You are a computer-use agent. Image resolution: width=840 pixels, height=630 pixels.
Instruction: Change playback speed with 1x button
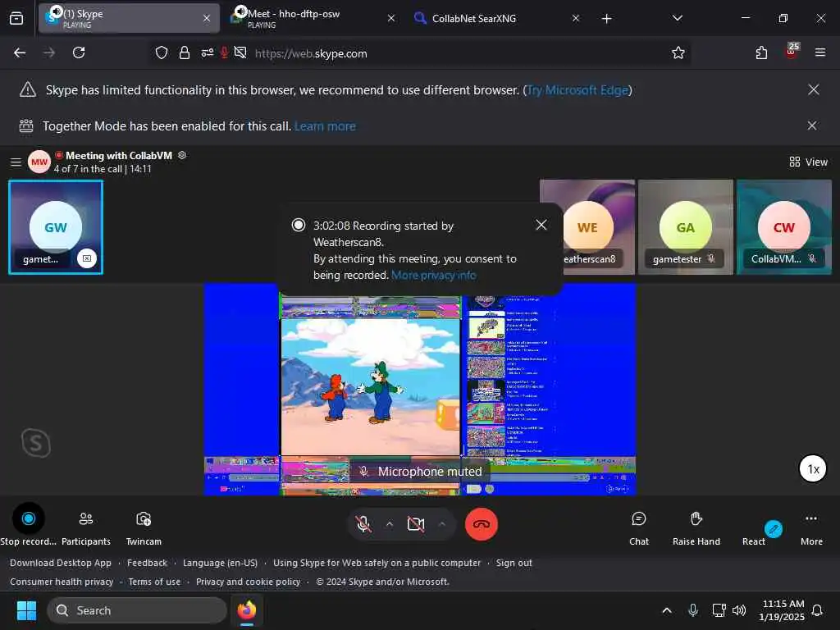point(813,468)
